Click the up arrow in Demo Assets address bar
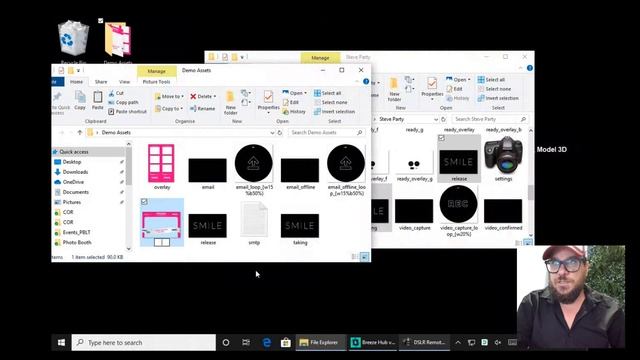Viewport: 640px width, 360px height. tap(80, 132)
